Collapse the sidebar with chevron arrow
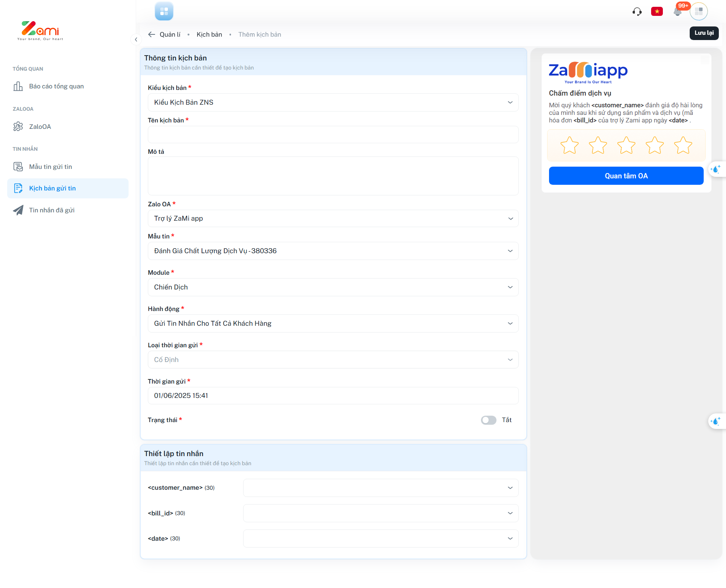This screenshot has height=588, width=726. click(x=136, y=39)
